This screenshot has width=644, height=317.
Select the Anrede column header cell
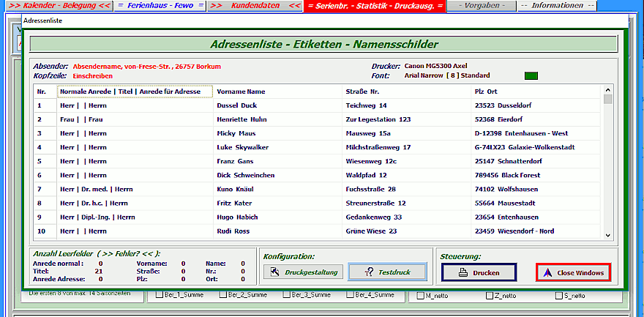pyautogui.click(x=135, y=92)
